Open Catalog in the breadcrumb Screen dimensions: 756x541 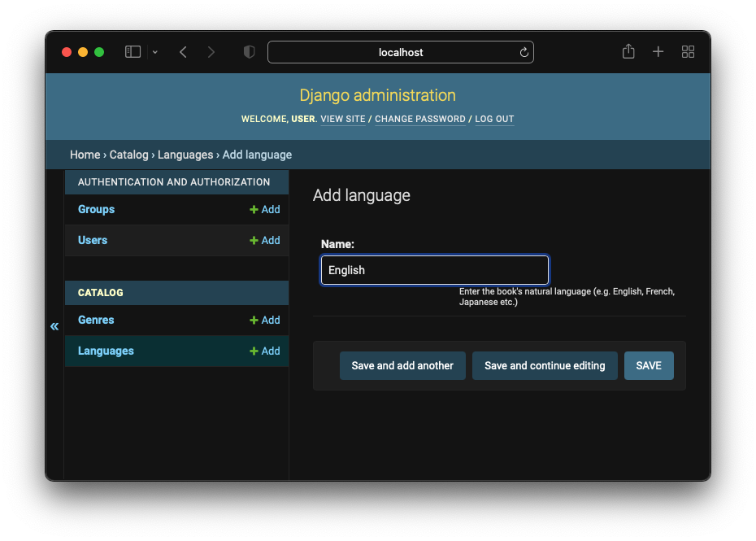coord(128,155)
